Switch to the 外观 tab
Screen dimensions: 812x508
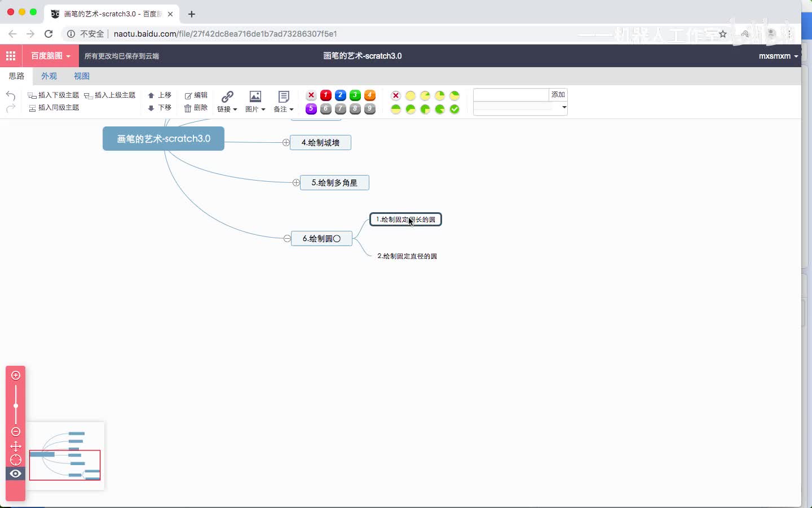click(49, 76)
